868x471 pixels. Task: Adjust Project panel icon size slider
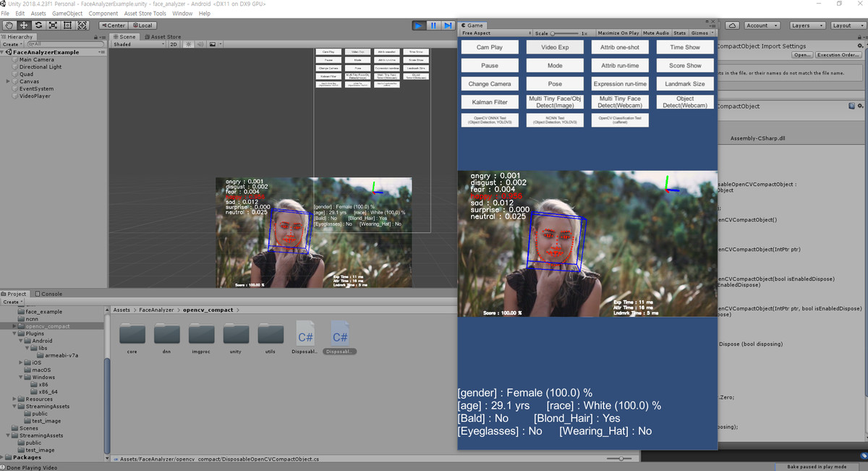tap(619, 459)
